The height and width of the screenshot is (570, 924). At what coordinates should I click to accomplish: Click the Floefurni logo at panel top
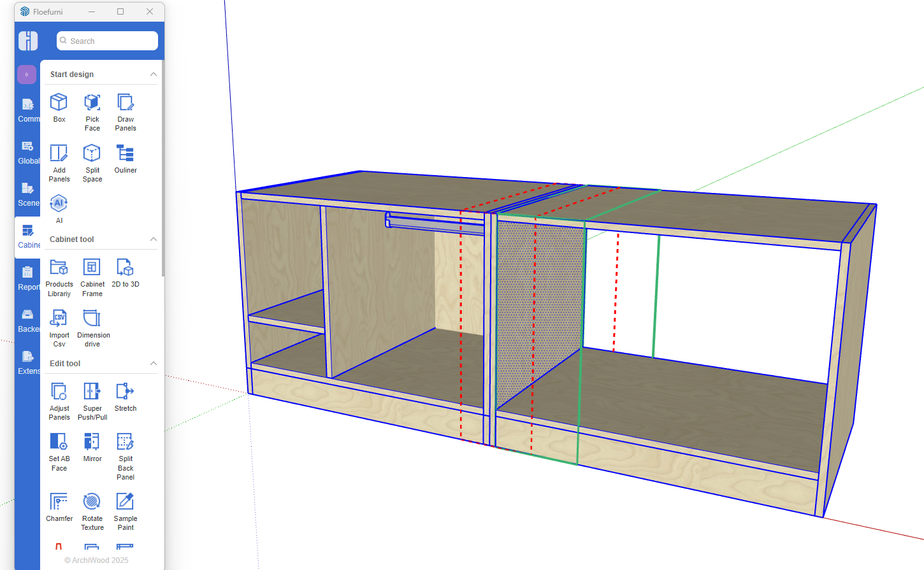click(28, 41)
